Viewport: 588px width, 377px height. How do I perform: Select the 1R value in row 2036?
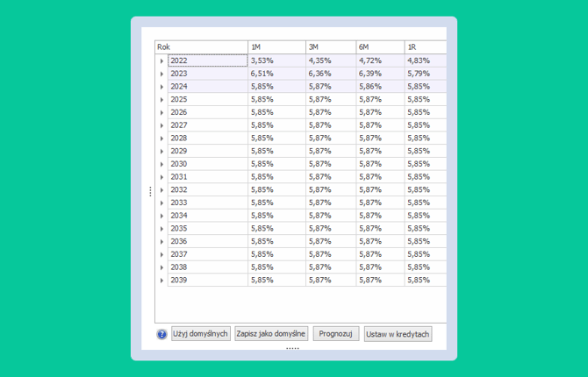click(x=426, y=242)
